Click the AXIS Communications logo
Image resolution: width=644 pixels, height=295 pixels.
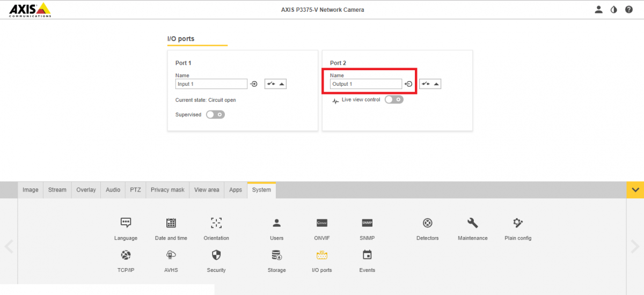point(30,10)
